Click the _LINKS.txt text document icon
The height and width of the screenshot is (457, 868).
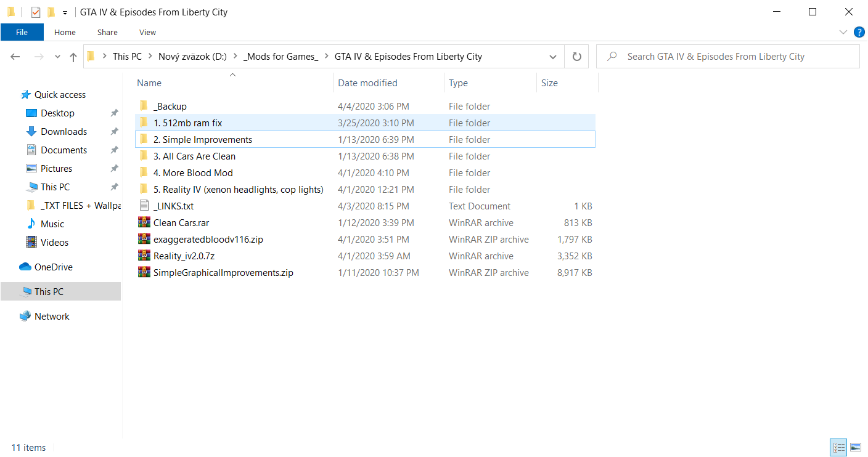pos(144,206)
